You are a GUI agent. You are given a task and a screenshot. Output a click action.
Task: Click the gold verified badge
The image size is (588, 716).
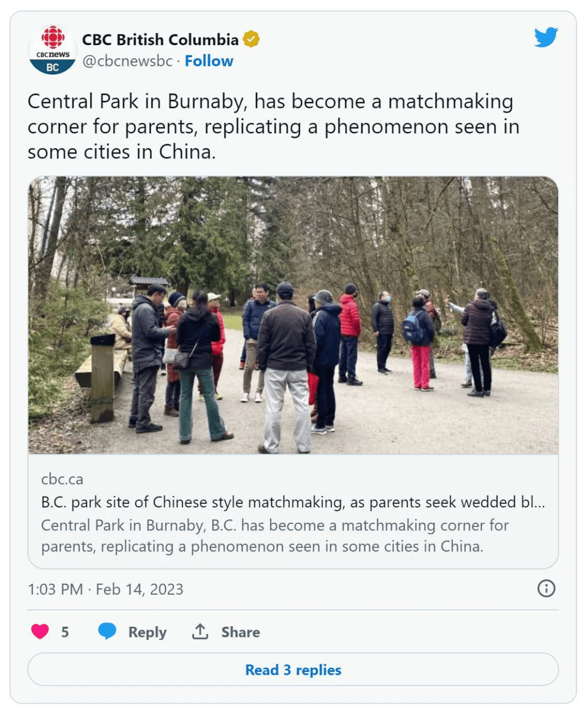click(251, 39)
